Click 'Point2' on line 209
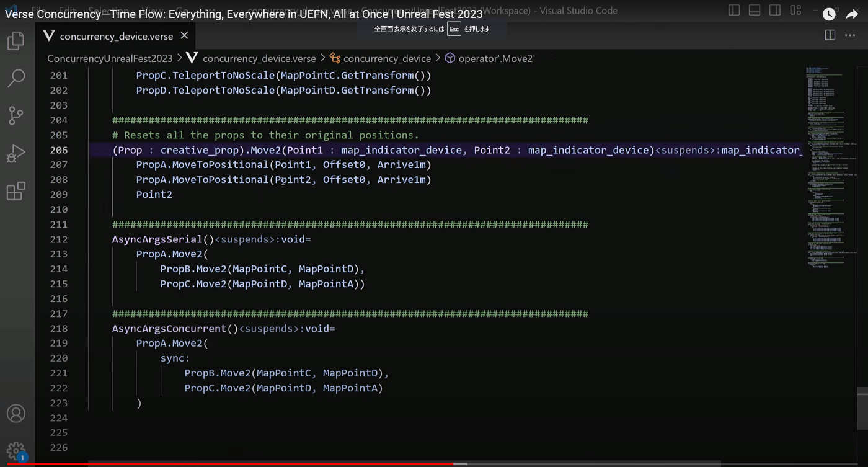Screen dimensions: 868x467 point(154,195)
